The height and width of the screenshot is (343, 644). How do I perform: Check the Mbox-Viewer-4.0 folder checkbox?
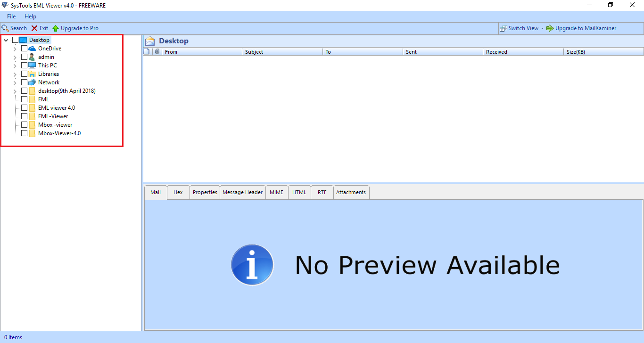[24, 133]
